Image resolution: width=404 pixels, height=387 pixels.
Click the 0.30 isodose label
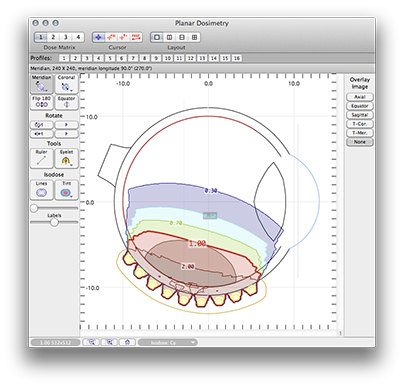tap(211, 191)
